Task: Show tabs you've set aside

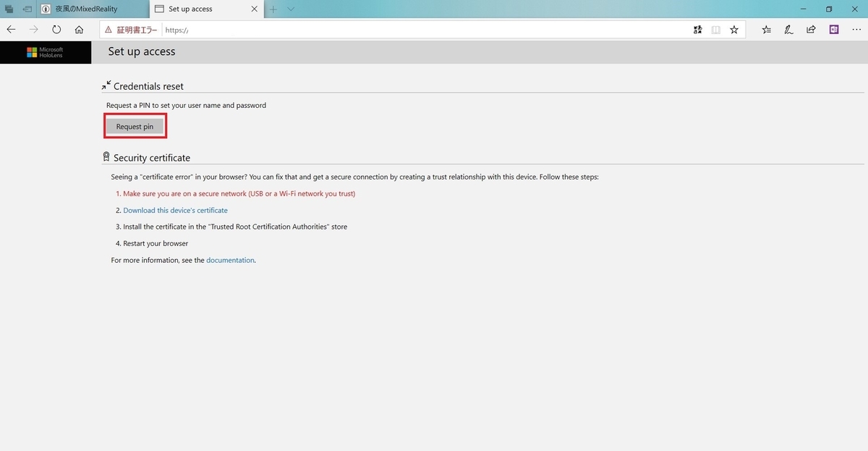Action: (x=9, y=9)
